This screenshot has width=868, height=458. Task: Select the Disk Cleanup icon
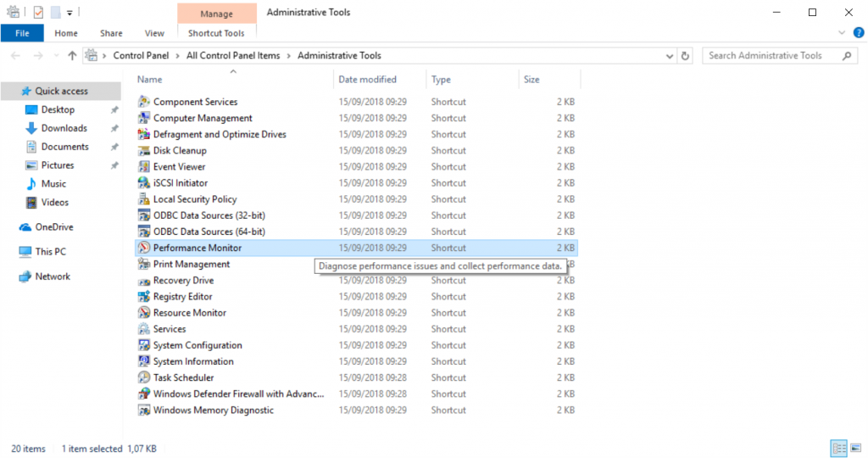[144, 150]
